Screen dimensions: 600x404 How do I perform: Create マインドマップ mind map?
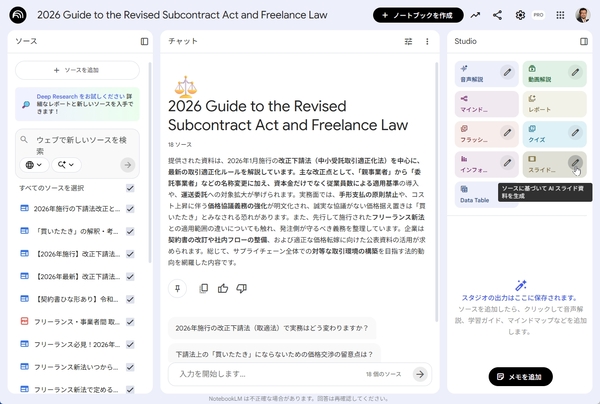(x=487, y=104)
